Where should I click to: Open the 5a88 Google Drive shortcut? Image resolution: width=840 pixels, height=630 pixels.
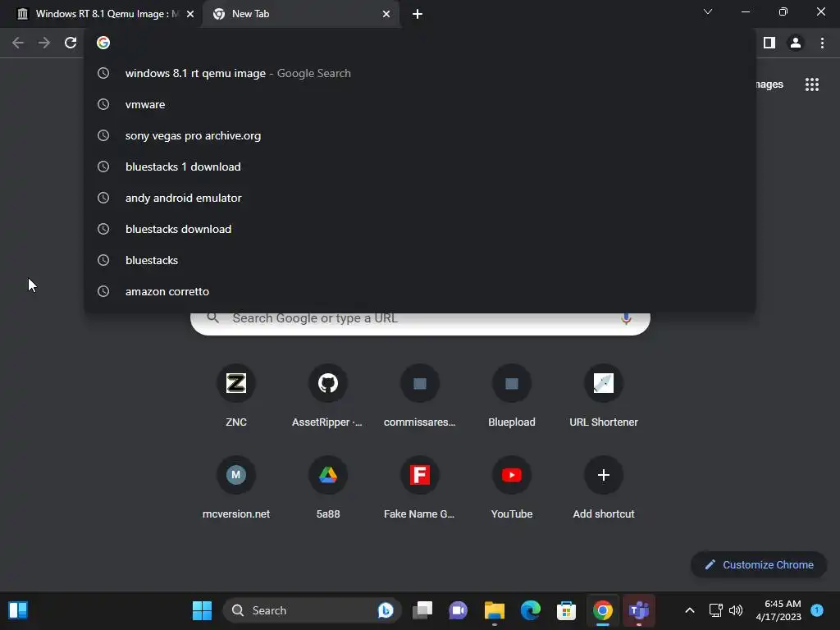(x=328, y=487)
